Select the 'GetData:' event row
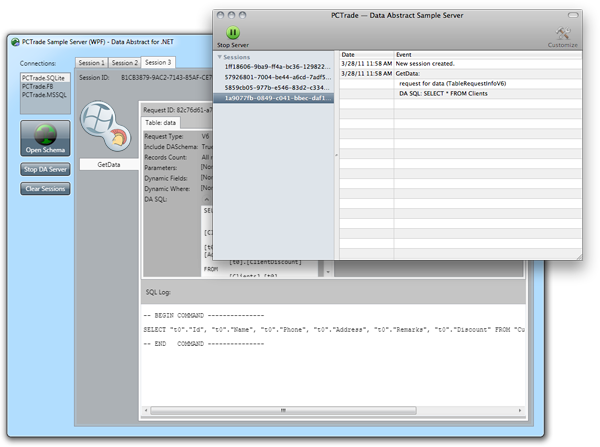Viewport: 600px width, 447px height. point(461,73)
